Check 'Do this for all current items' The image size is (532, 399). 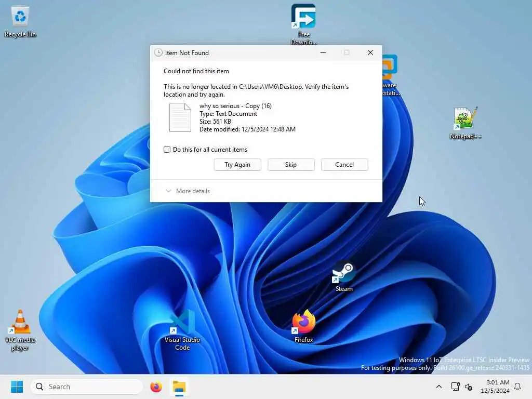pyautogui.click(x=167, y=149)
